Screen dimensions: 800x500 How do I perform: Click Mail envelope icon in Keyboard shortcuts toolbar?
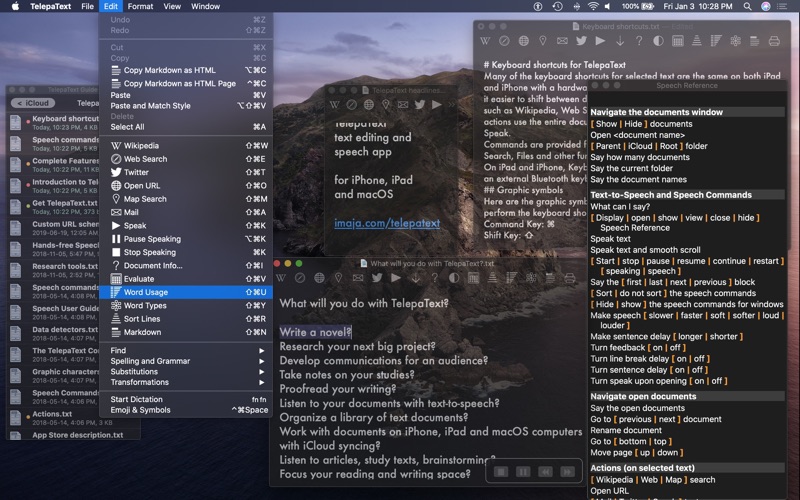coord(562,41)
